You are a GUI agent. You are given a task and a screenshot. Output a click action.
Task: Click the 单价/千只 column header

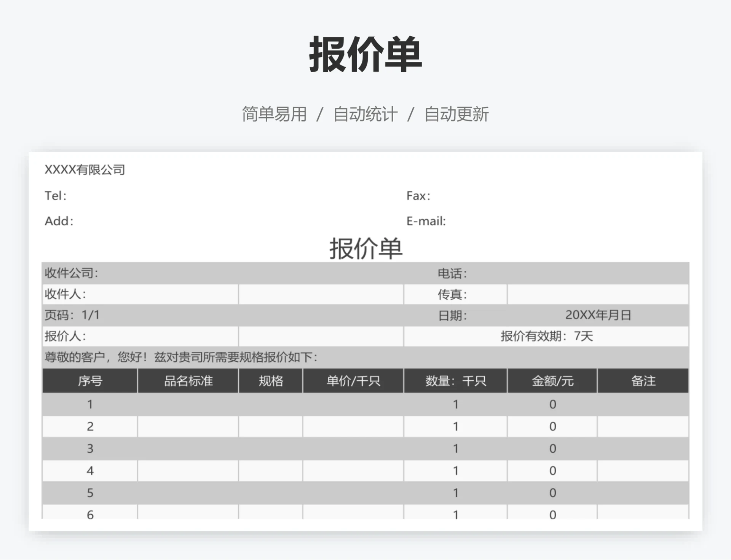coord(353,381)
